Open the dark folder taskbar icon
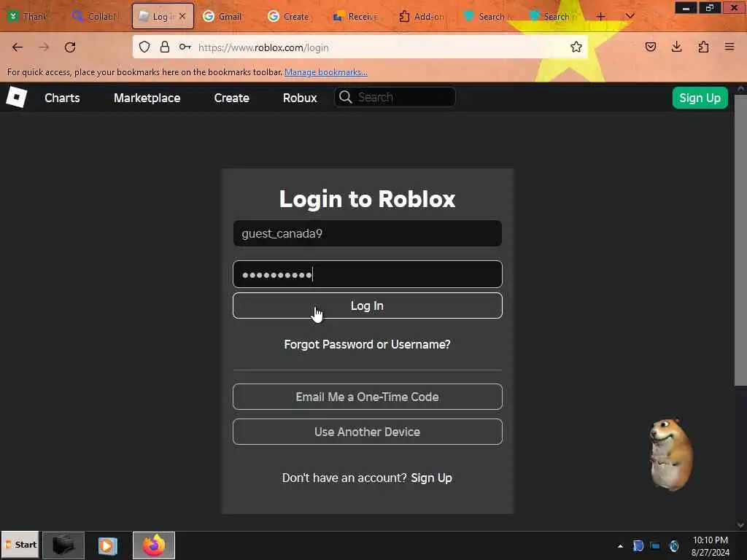 pos(63,545)
